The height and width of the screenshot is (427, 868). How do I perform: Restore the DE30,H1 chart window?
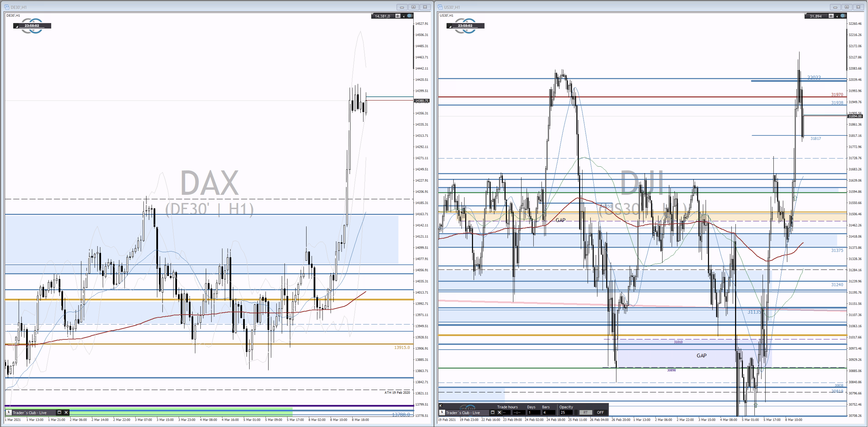[x=413, y=7]
